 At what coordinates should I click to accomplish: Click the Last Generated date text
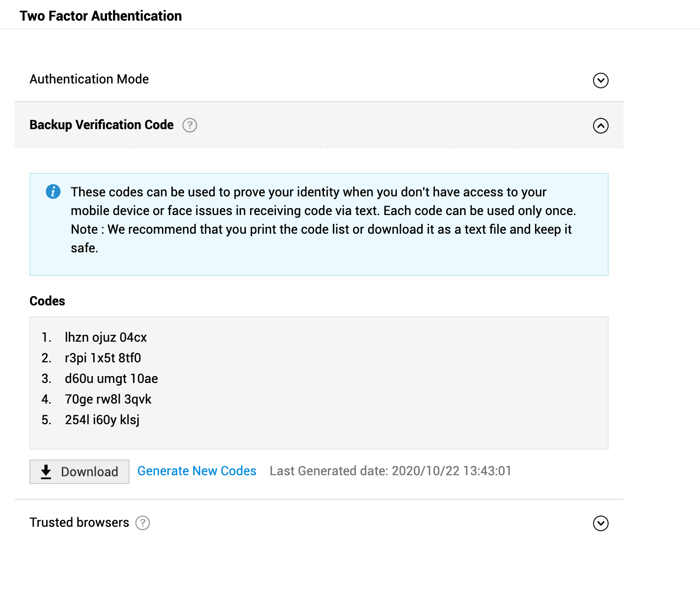(x=390, y=471)
